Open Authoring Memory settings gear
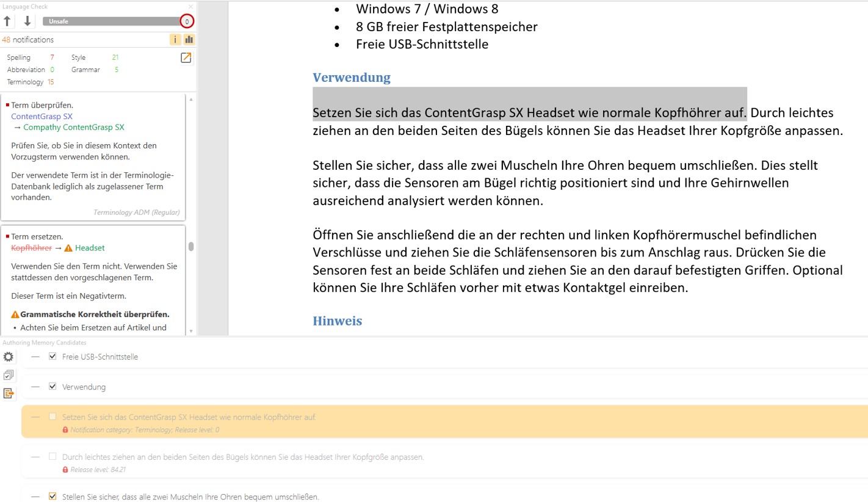868x502 pixels. tap(8, 357)
